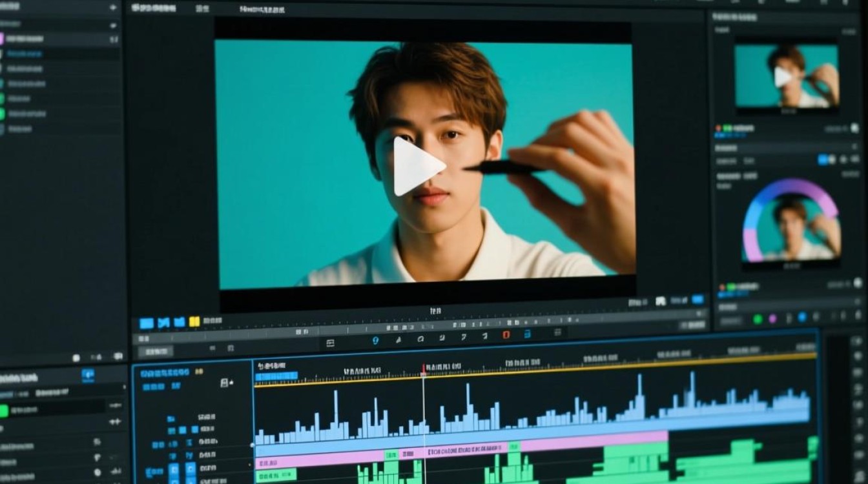The height and width of the screenshot is (484, 868).
Task: Click the blue icon right of the red tool icon
Action: click(527, 334)
